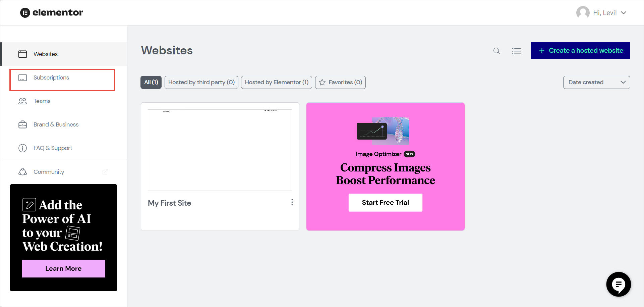Open the user avatar profile icon

[583, 13]
